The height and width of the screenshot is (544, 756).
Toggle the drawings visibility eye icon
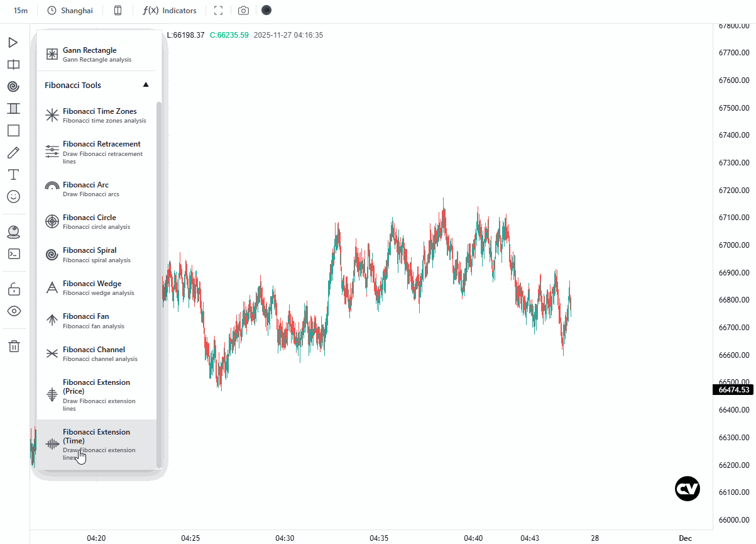(x=14, y=311)
